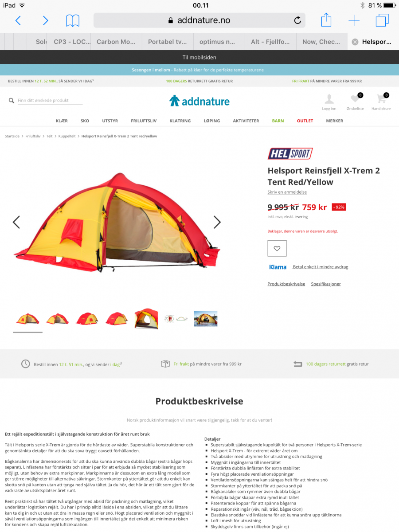
Task: Tap Safari's back arrow
Action: click(x=18, y=20)
